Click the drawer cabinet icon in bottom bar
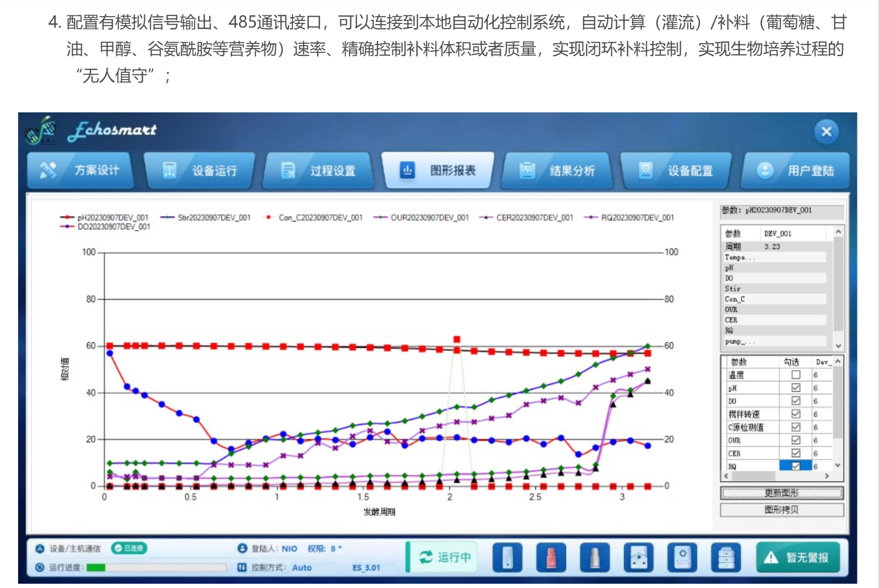 click(726, 557)
